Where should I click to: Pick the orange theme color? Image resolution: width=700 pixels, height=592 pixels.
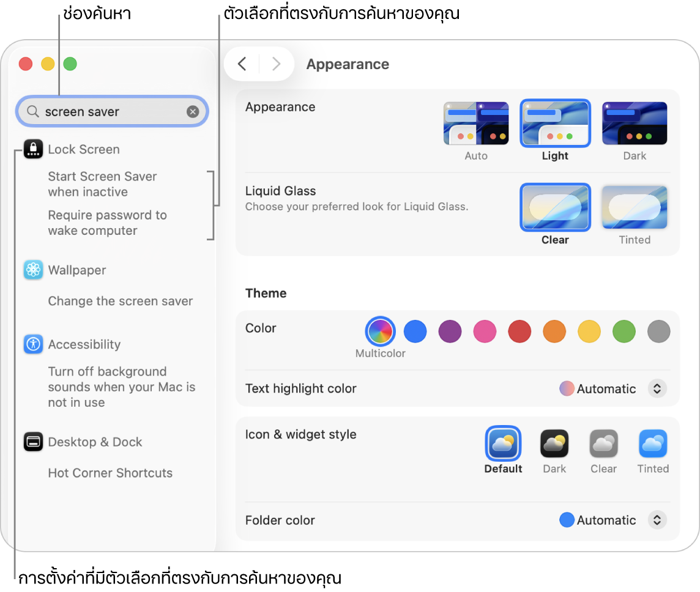pos(554,331)
